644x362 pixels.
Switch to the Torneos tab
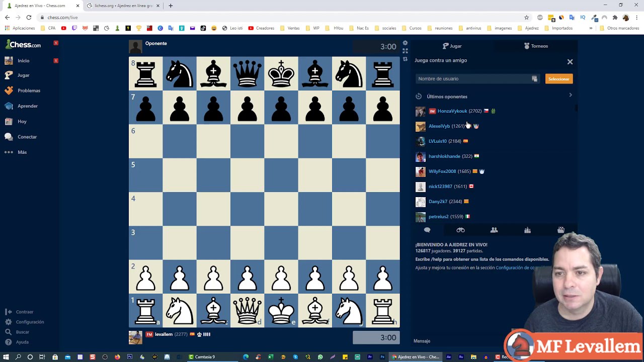[x=536, y=46]
